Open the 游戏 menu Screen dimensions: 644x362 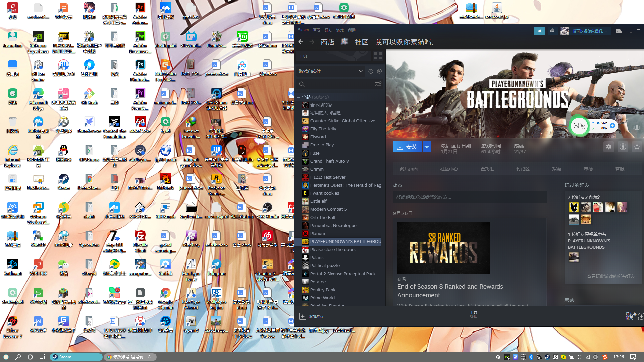(340, 30)
